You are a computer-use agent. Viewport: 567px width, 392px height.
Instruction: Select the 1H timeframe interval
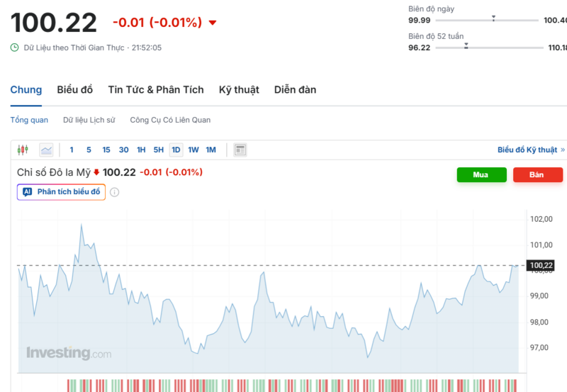[141, 150]
